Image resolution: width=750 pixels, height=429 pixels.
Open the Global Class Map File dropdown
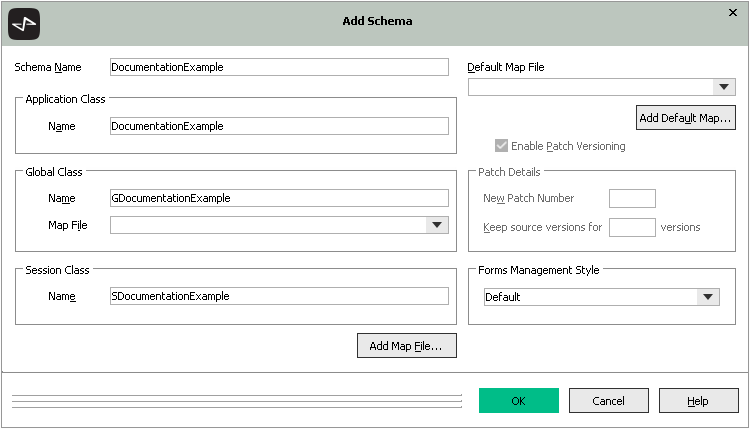pyautogui.click(x=437, y=225)
